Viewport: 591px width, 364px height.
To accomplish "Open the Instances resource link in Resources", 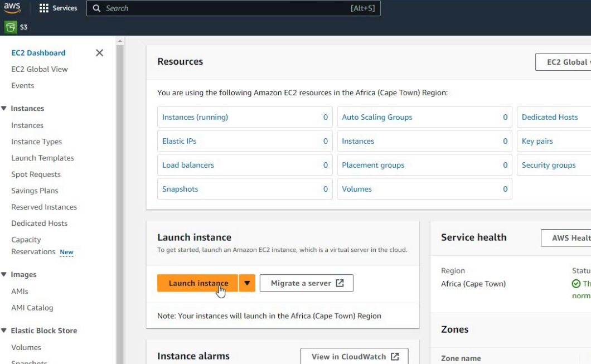I will point(358,141).
